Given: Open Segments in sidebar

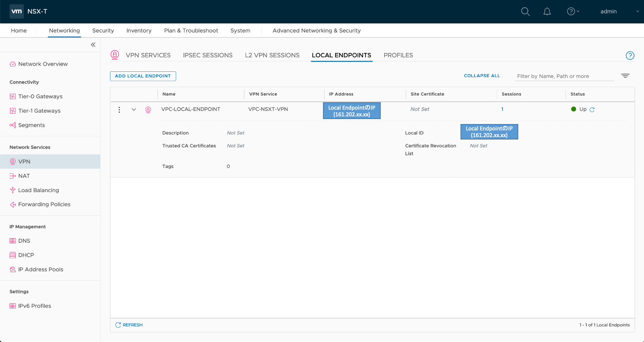Looking at the screenshot, I should pos(32,125).
